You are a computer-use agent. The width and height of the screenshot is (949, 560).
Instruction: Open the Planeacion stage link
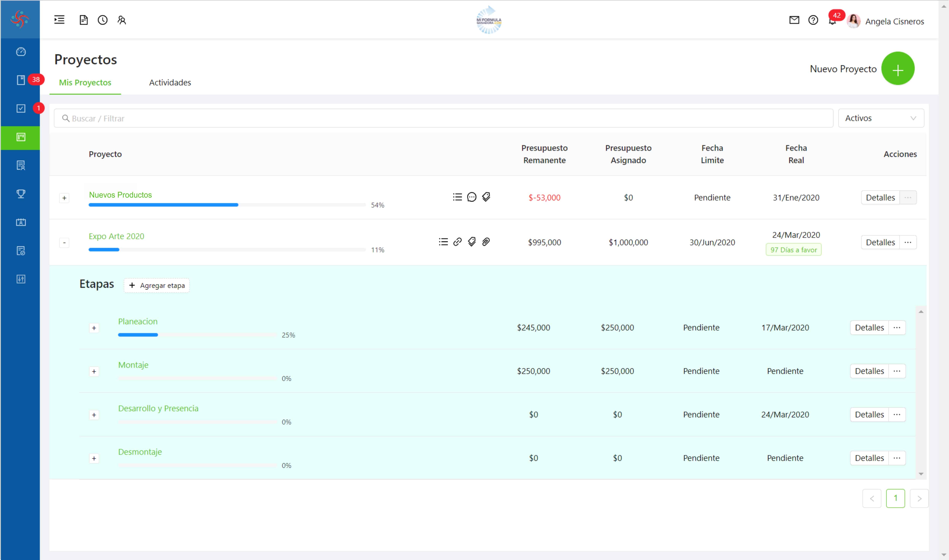(x=138, y=321)
